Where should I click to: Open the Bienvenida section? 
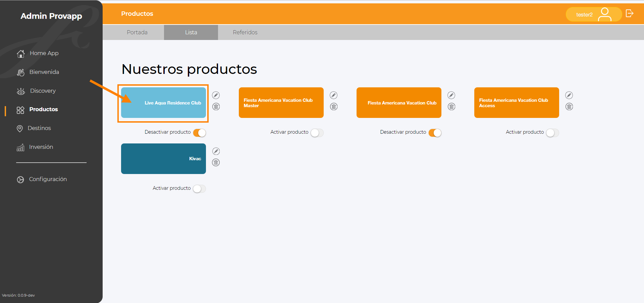[x=44, y=72]
